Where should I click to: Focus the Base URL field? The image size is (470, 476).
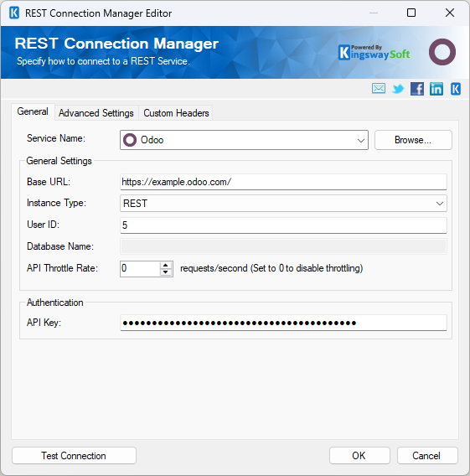click(x=283, y=182)
